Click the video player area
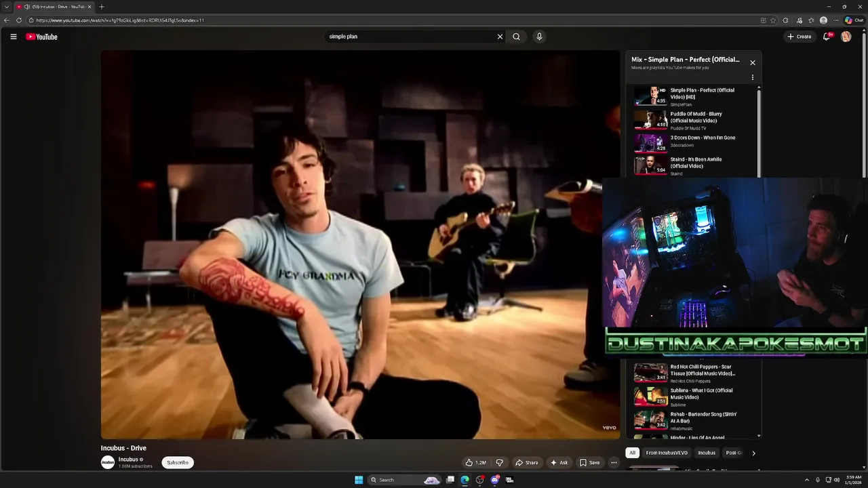This screenshot has height=488, width=868. (x=360, y=245)
